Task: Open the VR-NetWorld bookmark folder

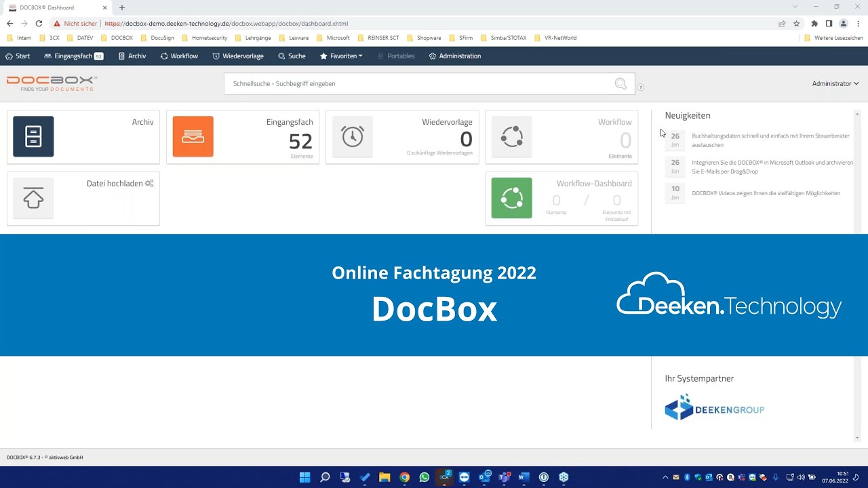Action: point(555,38)
